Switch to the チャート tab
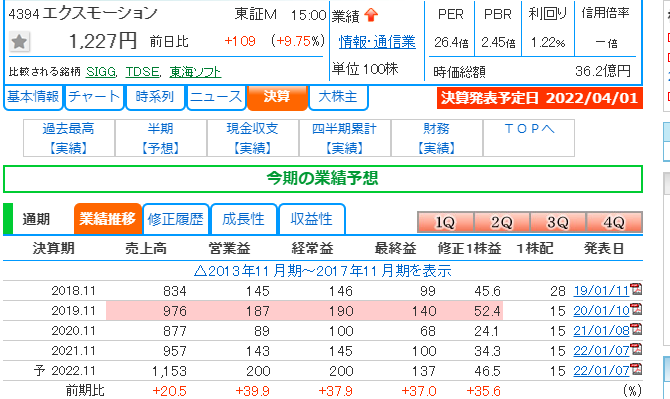Image resolution: width=670 pixels, height=399 pixels. 94,97
